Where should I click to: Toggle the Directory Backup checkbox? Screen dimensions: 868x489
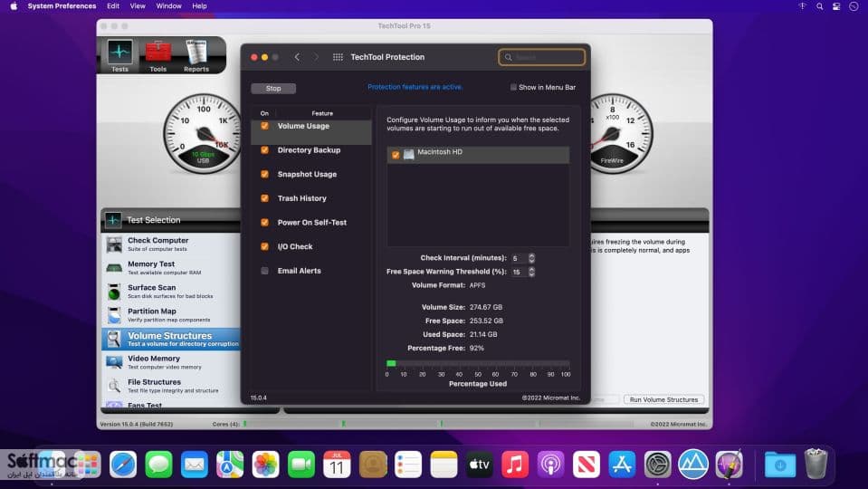[x=264, y=150]
